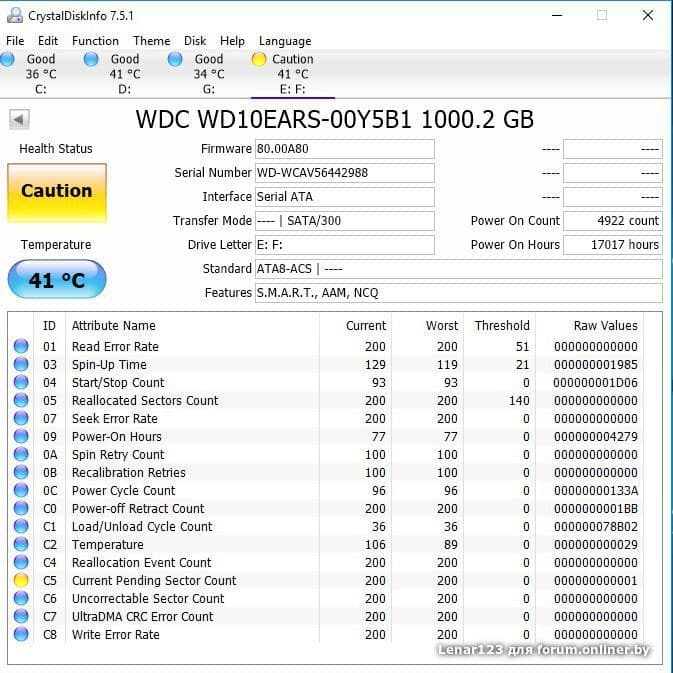Click the 41 °C temperature button
Image resolution: width=673 pixels, height=673 pixels.
pos(57,279)
